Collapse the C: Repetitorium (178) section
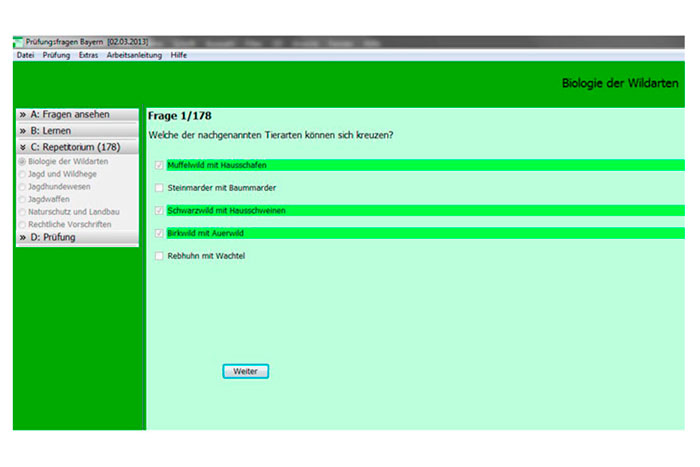This screenshot has width=700, height=467. tap(77, 147)
